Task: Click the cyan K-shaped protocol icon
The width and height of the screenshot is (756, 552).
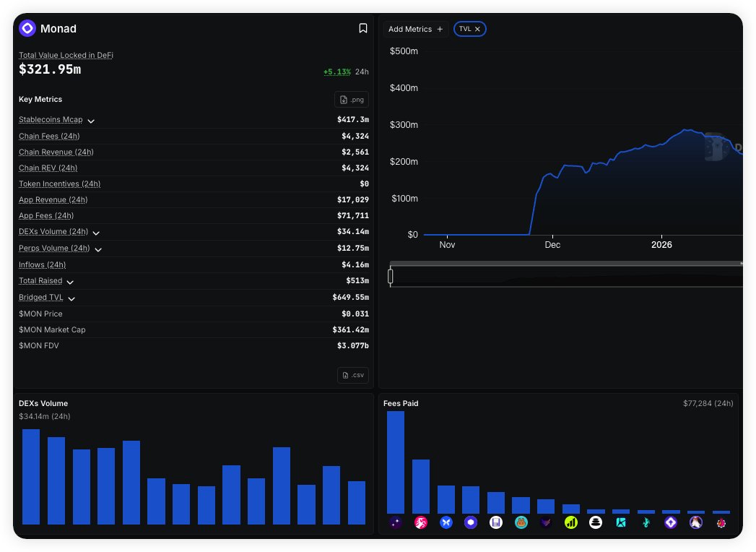Action: coord(621,522)
